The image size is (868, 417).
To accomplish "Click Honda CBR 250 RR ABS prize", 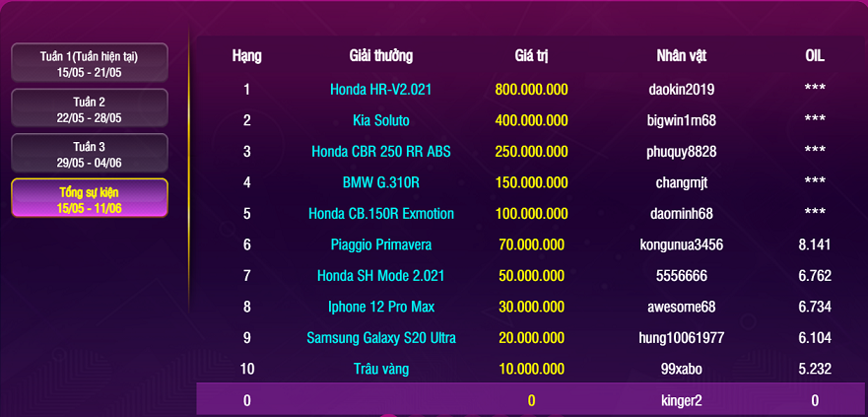I will 380,152.
